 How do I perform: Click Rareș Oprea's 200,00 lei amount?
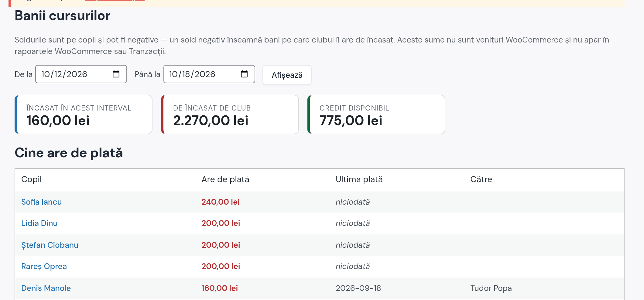pos(221,266)
